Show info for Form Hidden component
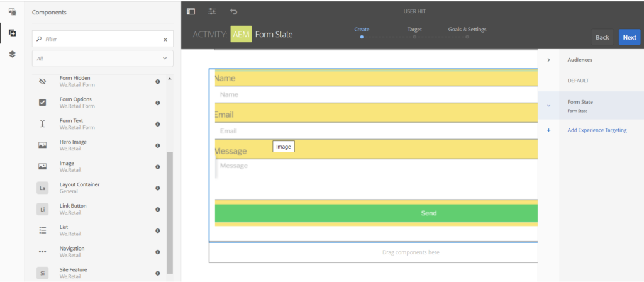The height and width of the screenshot is (282, 644). [x=158, y=81]
